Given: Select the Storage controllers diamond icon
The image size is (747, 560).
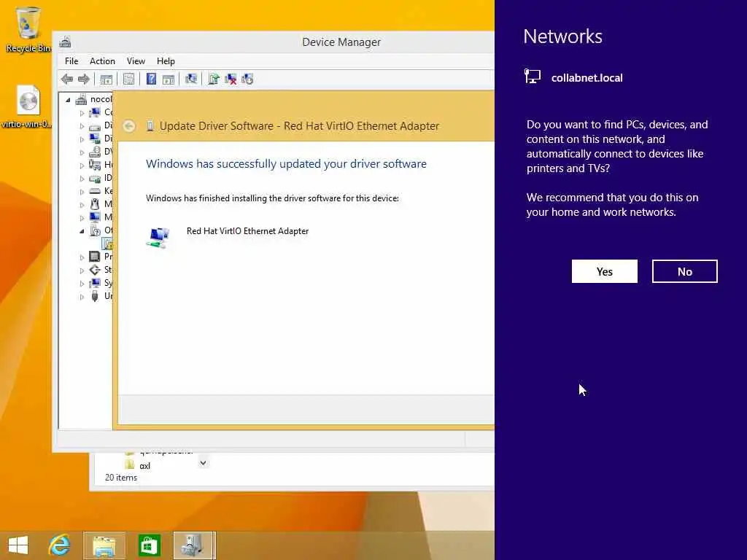Looking at the screenshot, I should pos(95,270).
